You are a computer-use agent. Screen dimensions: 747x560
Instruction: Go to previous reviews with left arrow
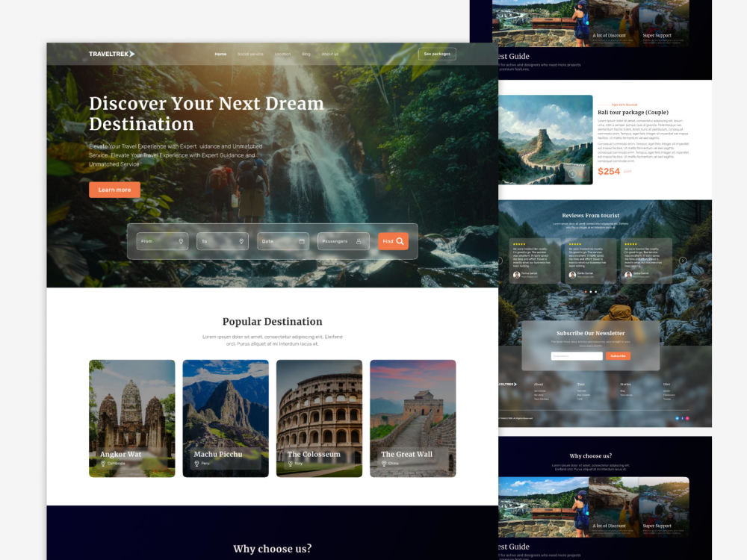click(x=500, y=261)
